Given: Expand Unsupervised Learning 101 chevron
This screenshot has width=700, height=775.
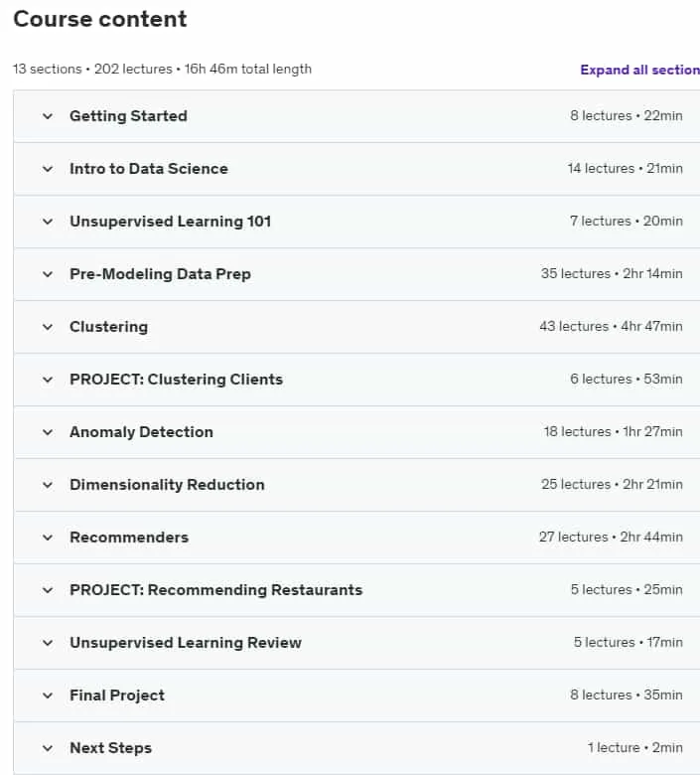Looking at the screenshot, I should 48,222.
